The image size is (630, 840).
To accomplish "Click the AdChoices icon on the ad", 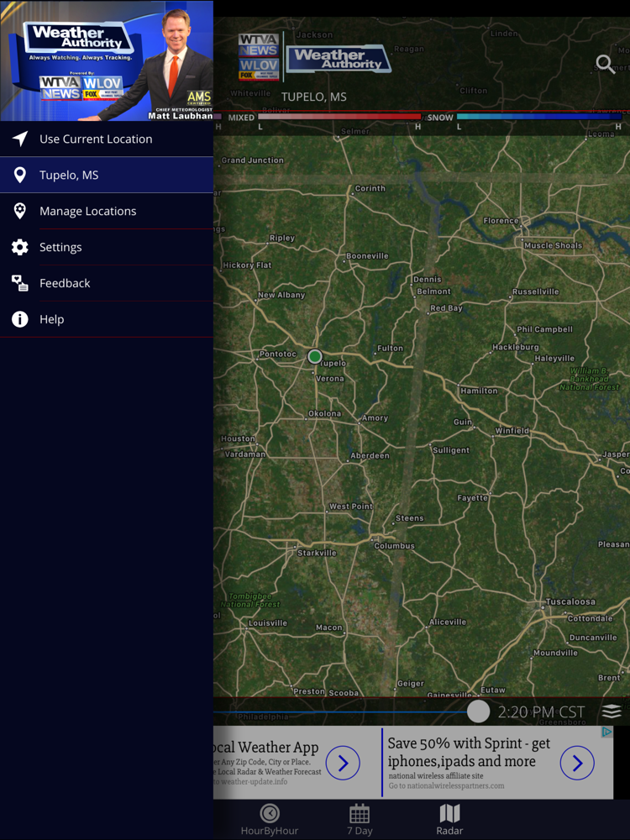I will coord(606,732).
